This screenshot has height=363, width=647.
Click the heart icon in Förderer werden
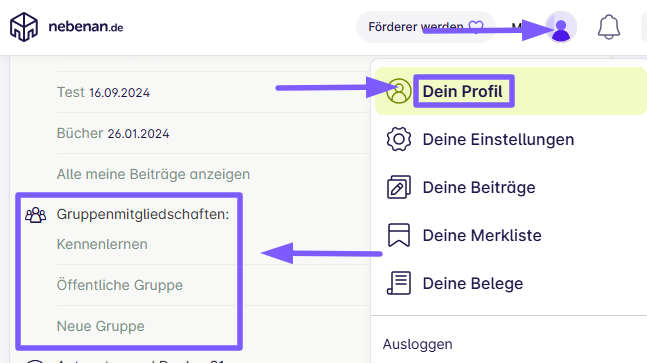(476, 27)
